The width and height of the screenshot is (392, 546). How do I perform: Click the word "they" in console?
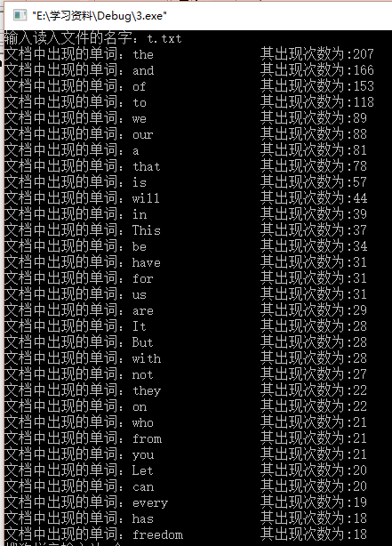[x=147, y=391]
